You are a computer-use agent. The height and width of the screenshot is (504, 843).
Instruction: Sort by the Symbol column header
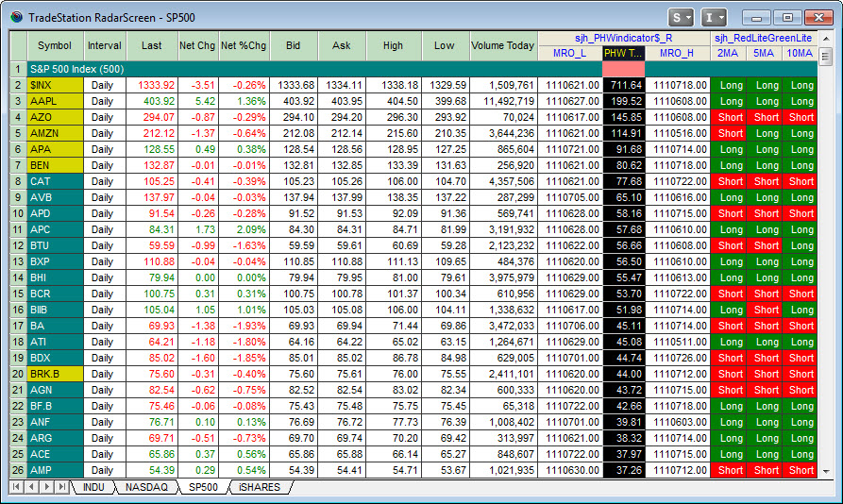point(55,45)
